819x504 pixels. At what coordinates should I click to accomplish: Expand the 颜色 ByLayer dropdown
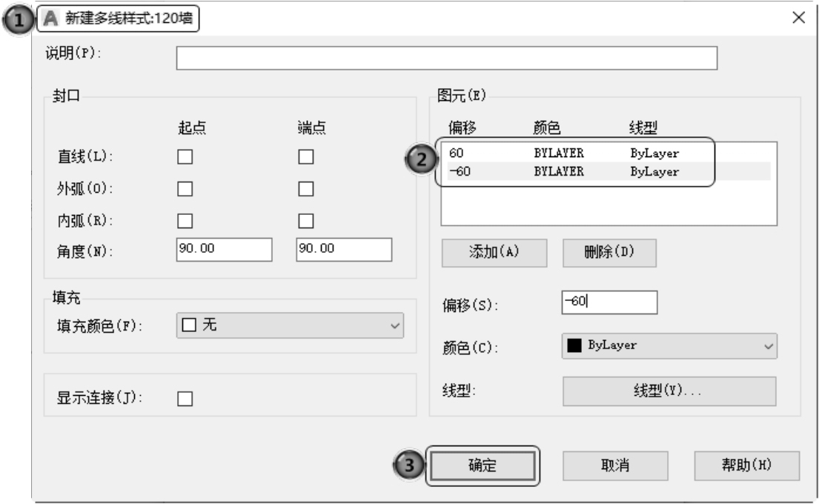(669, 345)
